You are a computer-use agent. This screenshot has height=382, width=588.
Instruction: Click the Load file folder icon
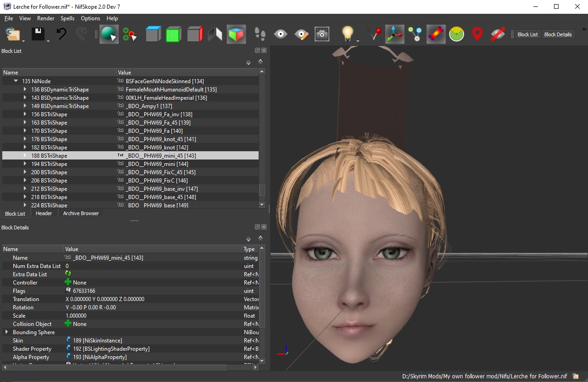pos(13,34)
